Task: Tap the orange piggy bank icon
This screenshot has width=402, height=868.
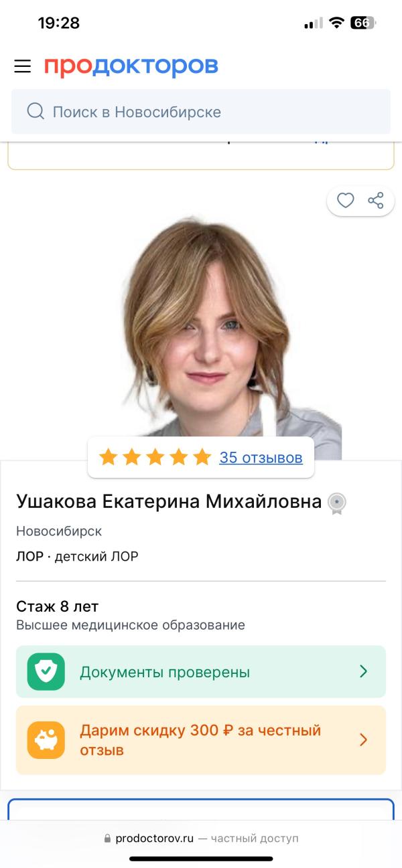Action: coord(46,740)
